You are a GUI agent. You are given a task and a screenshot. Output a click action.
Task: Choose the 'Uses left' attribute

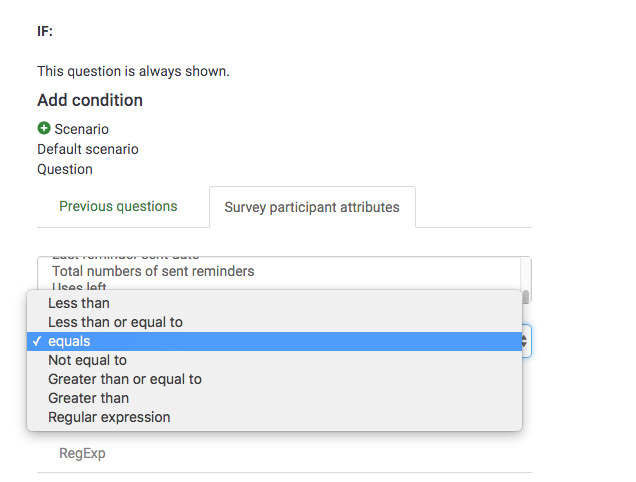click(80, 287)
